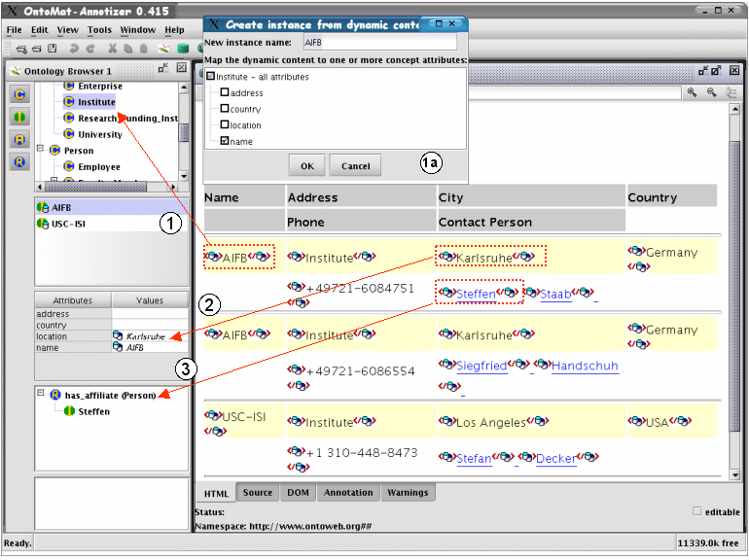Image resolution: width=749 pixels, height=560 pixels.
Task: Select the Attributes (A) sidebar button
Action: (x=19, y=139)
